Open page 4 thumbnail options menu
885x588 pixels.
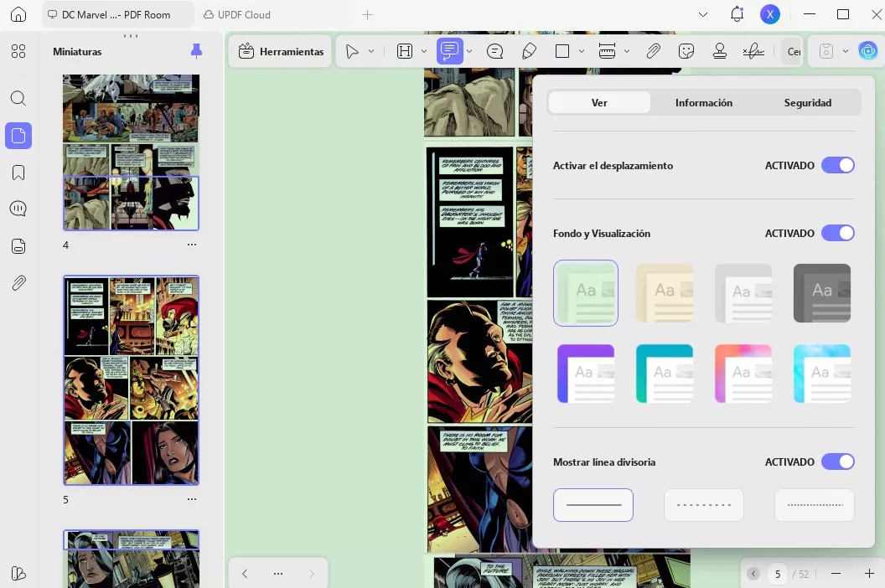[192, 245]
